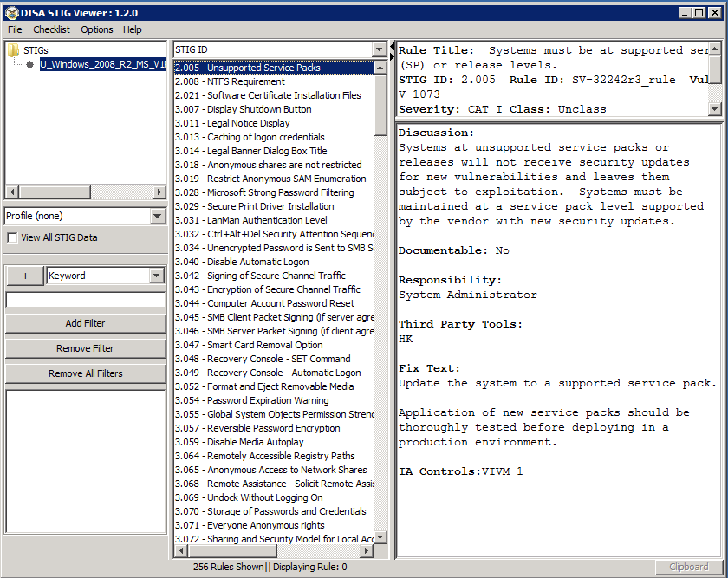Select rule 3.029 - Secure Print Driver Installation
This screenshot has width=728, height=578.
(274, 206)
